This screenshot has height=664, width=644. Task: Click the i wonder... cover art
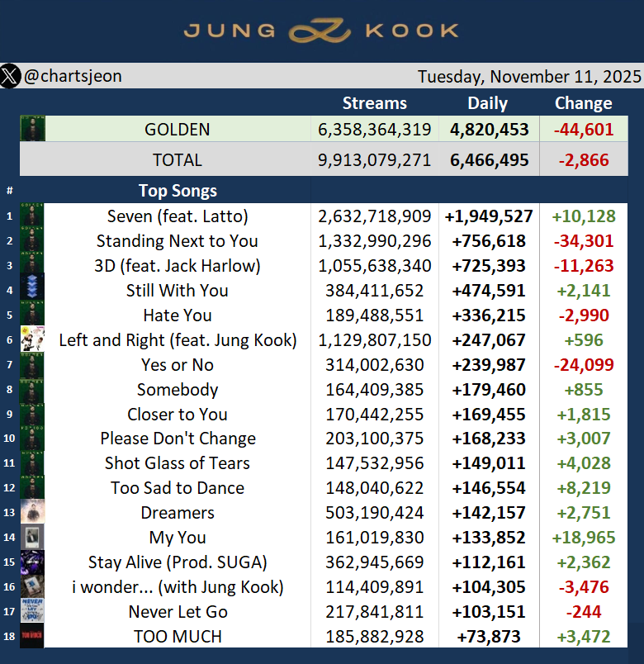[x=32, y=586]
